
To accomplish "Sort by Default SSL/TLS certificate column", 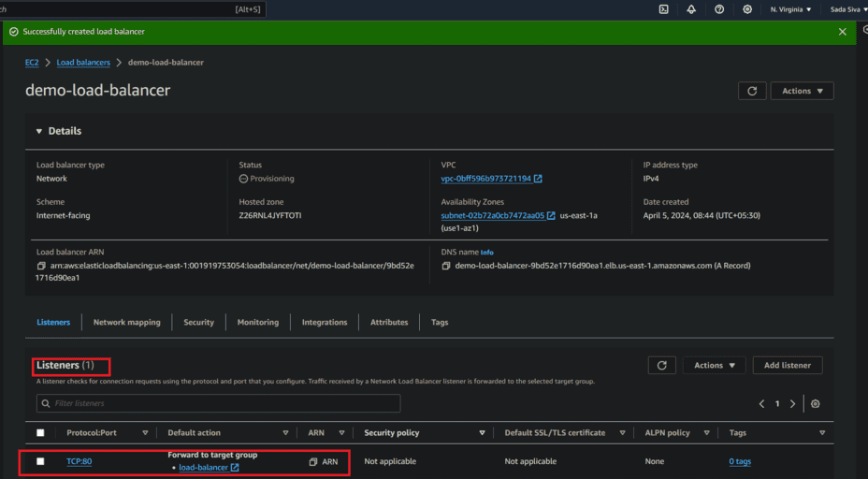I will (x=622, y=433).
